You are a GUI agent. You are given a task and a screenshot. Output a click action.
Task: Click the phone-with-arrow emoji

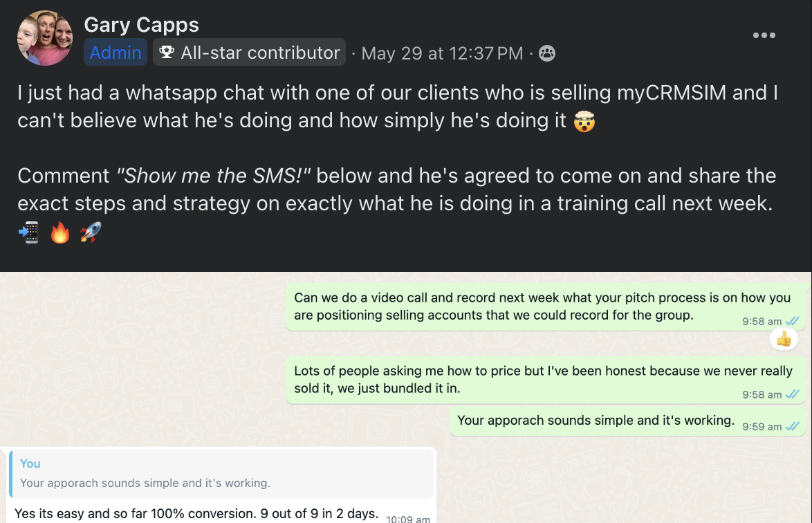pyautogui.click(x=28, y=232)
